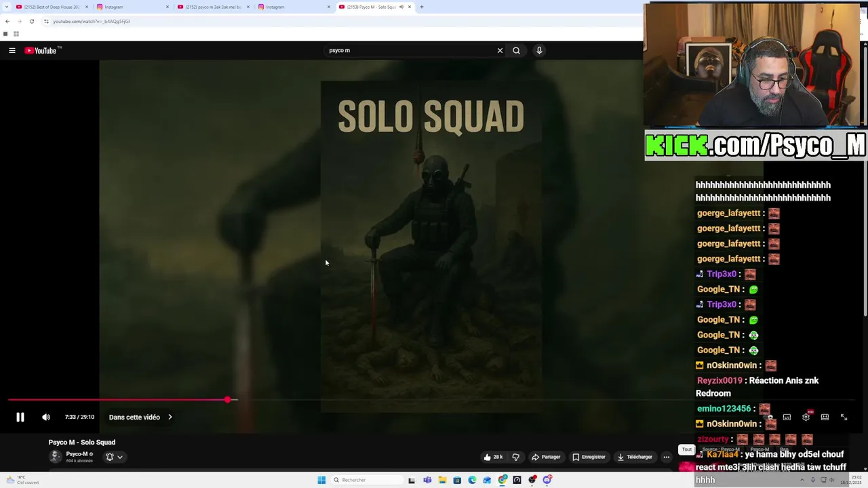Image resolution: width=868 pixels, height=488 pixels.
Task: Close the Psyco M - Solo Squad tab
Action: [410, 7]
